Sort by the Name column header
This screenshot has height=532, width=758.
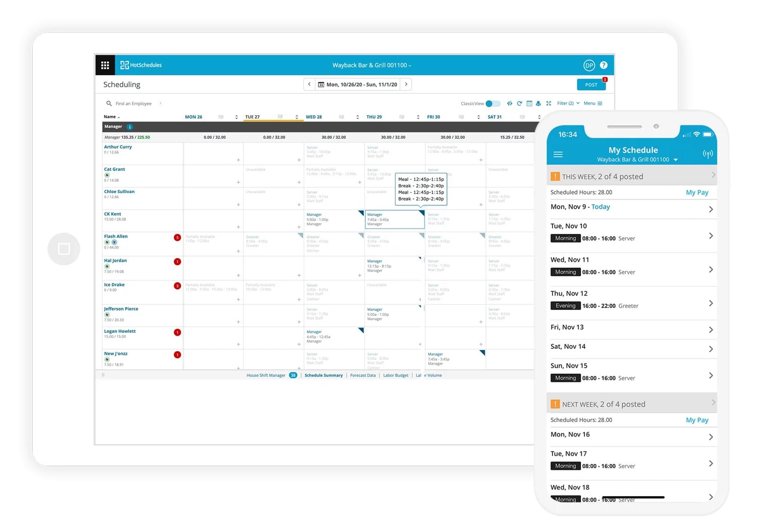coord(112,117)
